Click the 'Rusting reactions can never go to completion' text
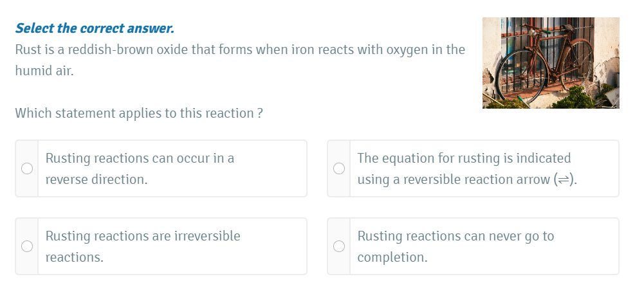 (x=455, y=236)
